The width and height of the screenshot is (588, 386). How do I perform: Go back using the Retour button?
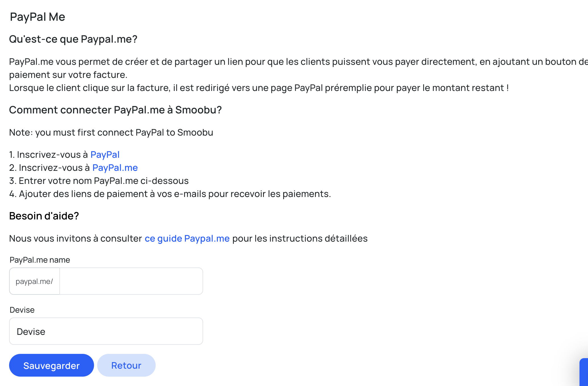126,365
